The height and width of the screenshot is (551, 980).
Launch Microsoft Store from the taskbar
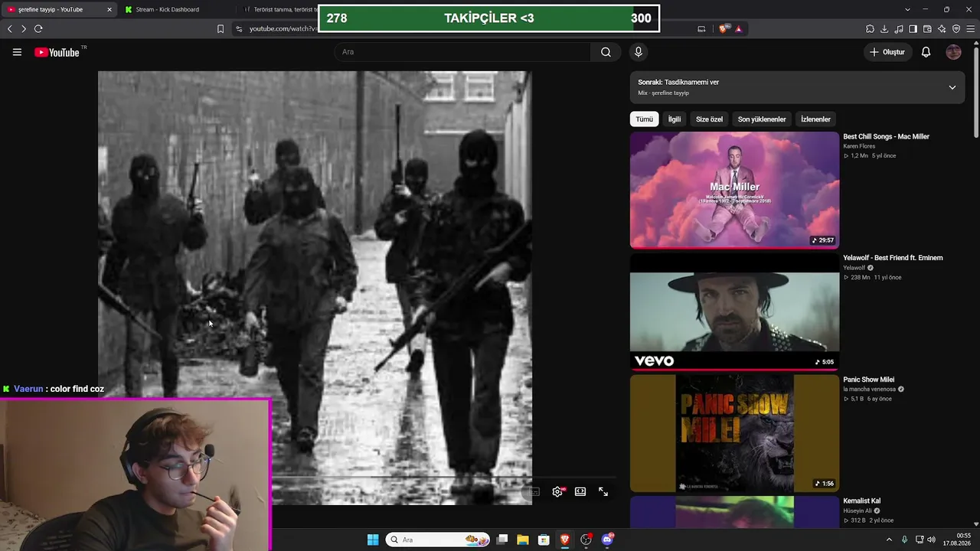(544, 540)
